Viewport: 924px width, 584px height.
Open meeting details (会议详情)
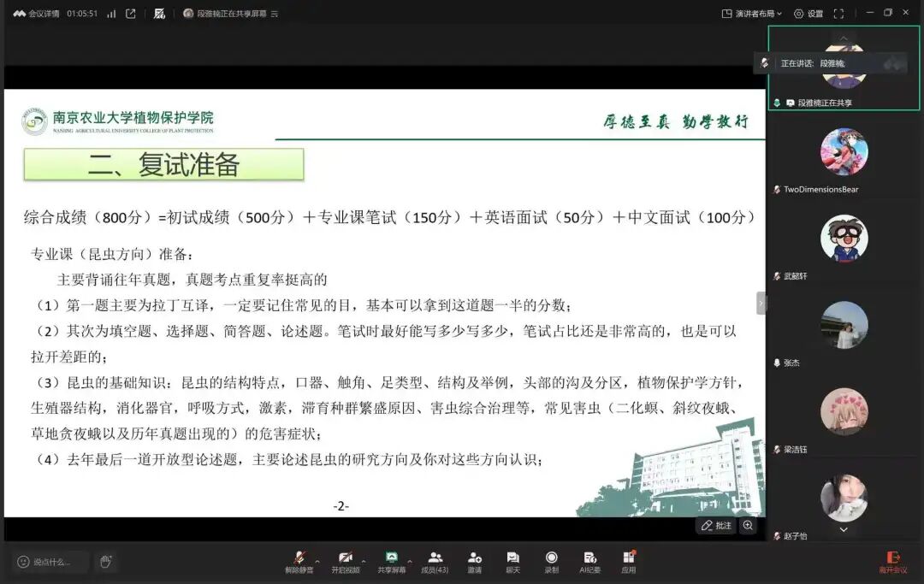(37, 14)
